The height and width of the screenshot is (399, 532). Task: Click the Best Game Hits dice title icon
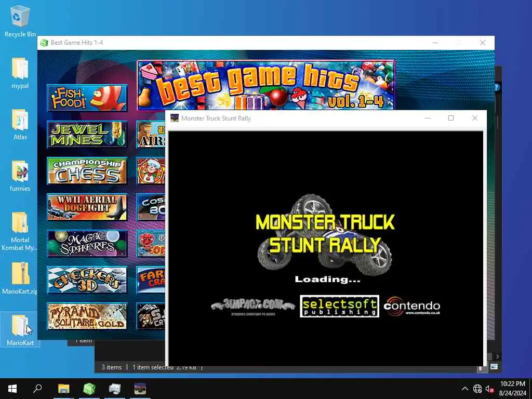[x=44, y=43]
